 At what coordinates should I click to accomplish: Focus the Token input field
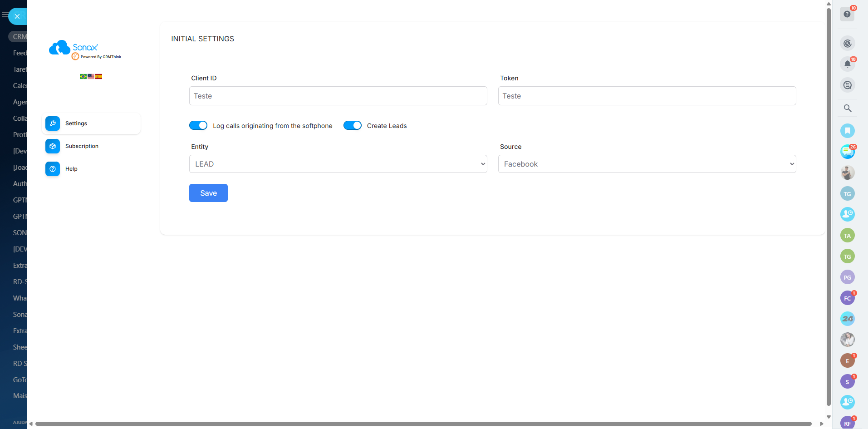tap(647, 96)
